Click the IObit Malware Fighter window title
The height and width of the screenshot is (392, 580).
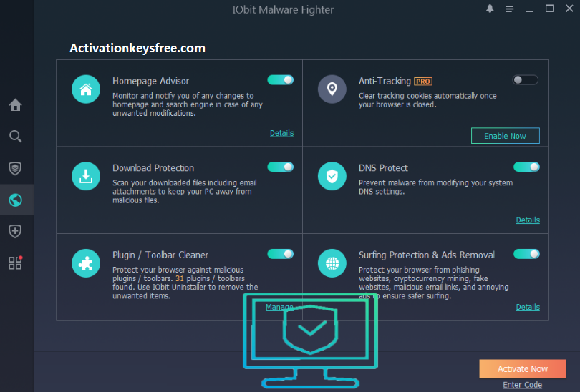[x=283, y=9]
